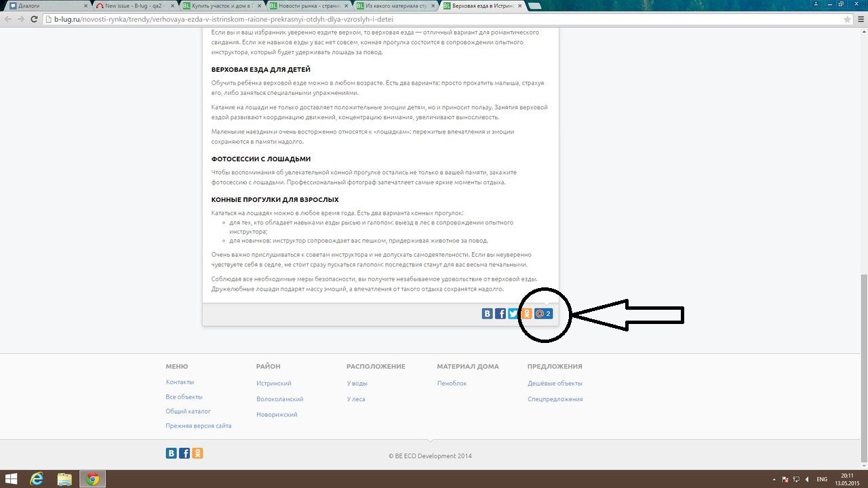Open Спецпредложения footer link
This screenshot has width=868, height=488.
[555, 399]
